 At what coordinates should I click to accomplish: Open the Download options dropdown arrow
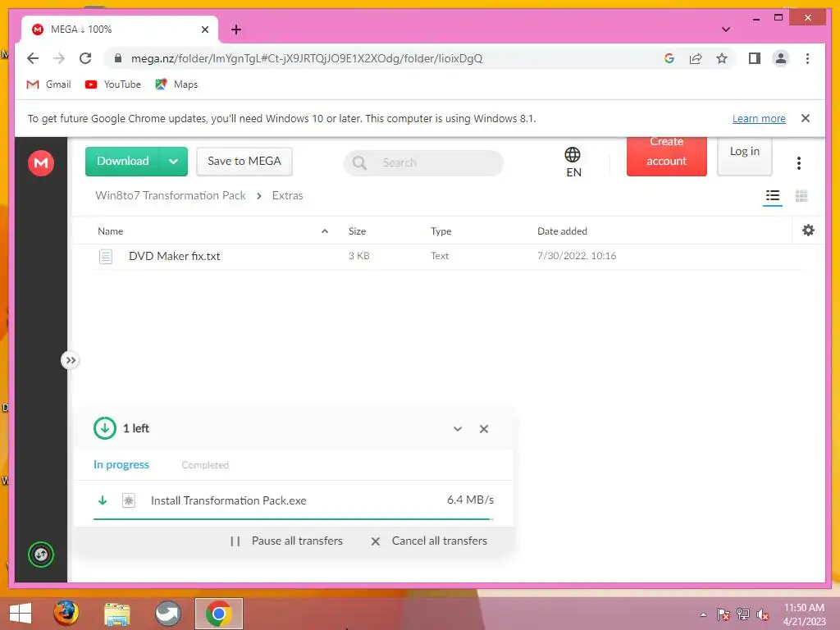[174, 162]
